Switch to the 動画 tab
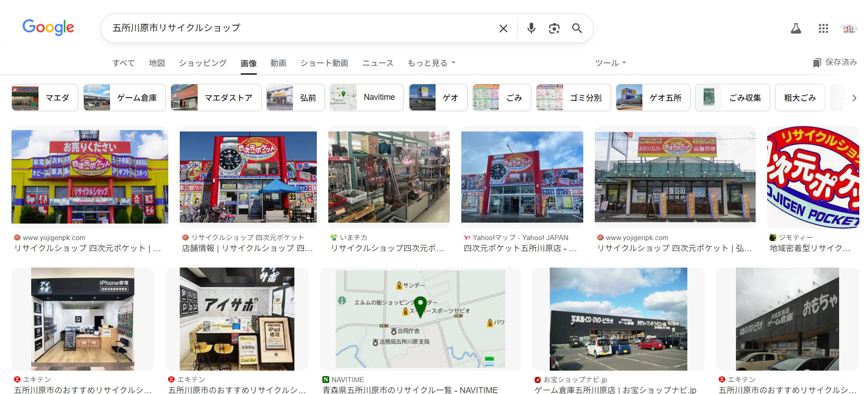 pos(278,63)
